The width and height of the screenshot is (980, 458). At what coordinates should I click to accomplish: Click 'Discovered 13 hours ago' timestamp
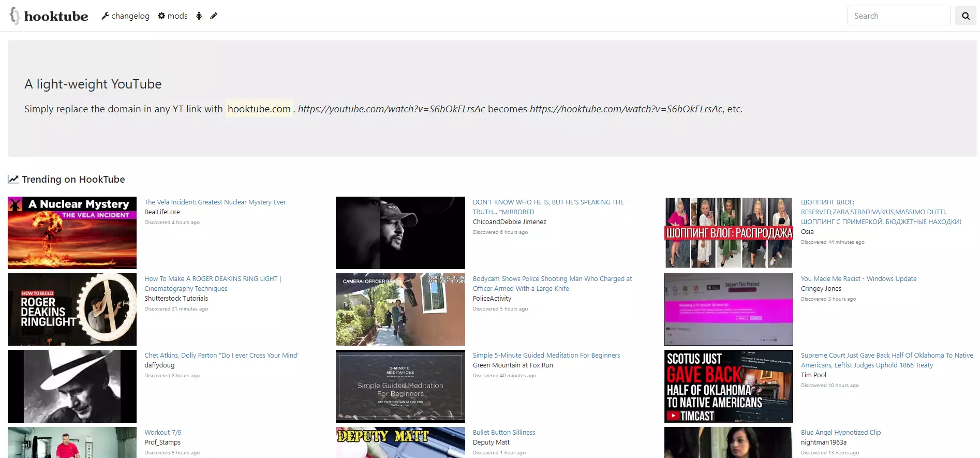coord(829,453)
